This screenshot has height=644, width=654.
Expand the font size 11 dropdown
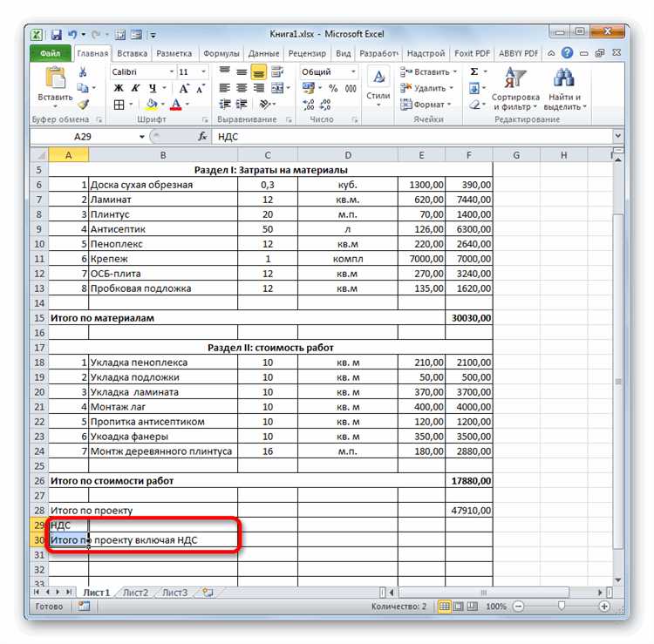pos(203,71)
